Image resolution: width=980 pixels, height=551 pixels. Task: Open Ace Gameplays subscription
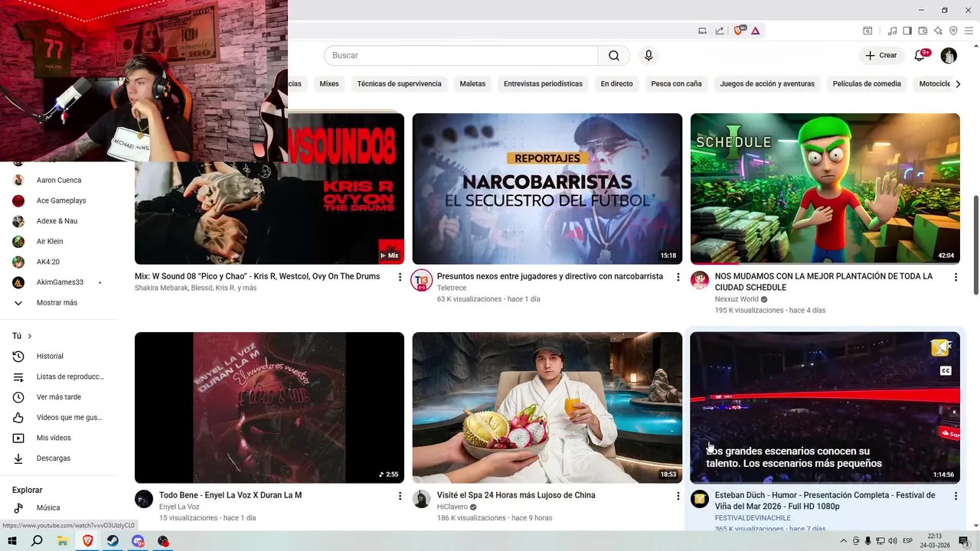pyautogui.click(x=58, y=201)
